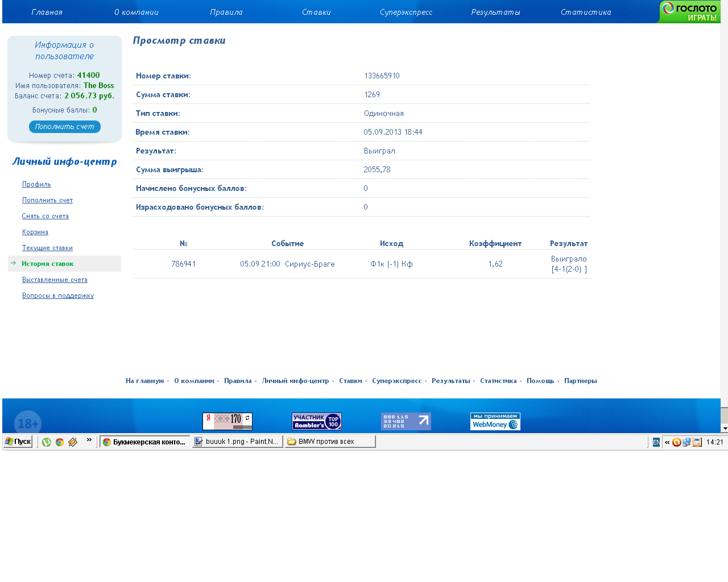Click the tray icon beside the clock
728x582 pixels.
[697, 442]
